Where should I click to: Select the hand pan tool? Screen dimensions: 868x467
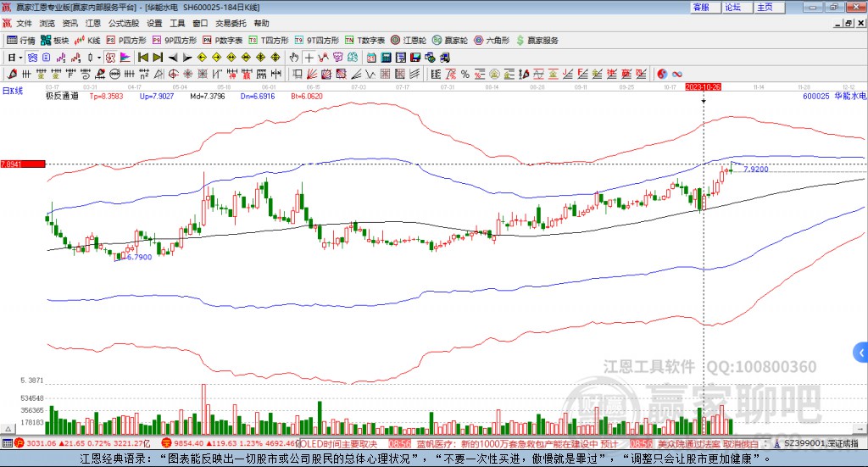(x=294, y=58)
